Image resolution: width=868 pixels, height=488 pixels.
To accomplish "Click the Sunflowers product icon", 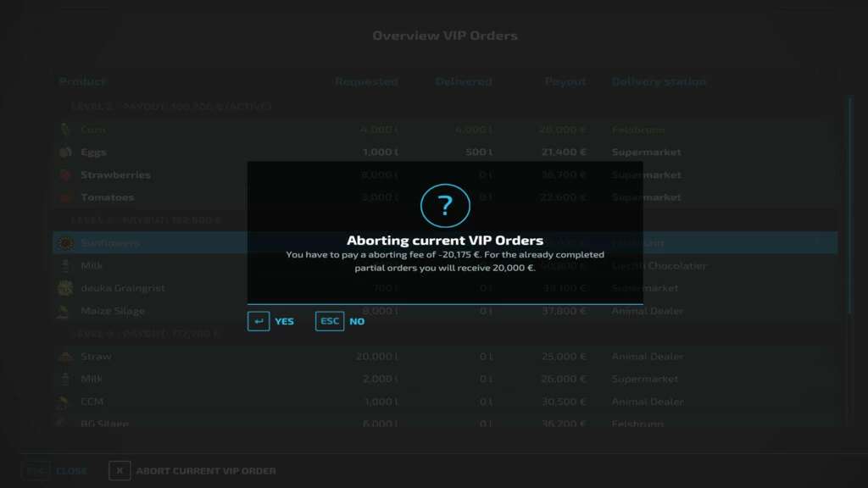I will click(x=65, y=243).
